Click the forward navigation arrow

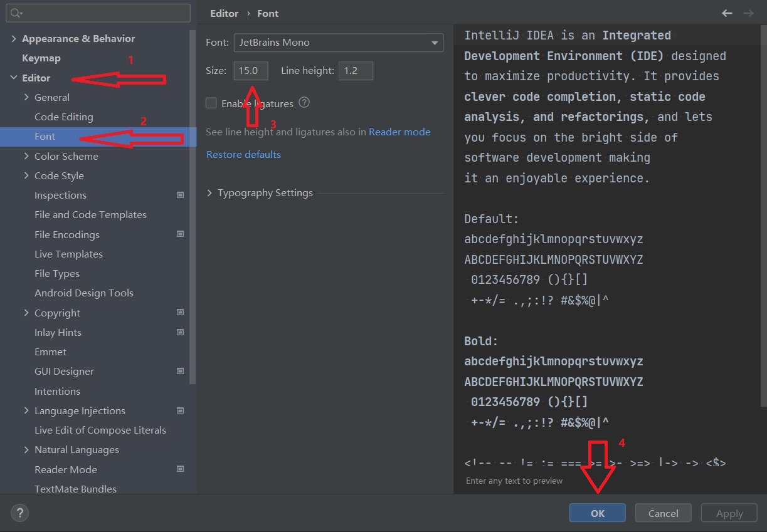pyautogui.click(x=748, y=13)
